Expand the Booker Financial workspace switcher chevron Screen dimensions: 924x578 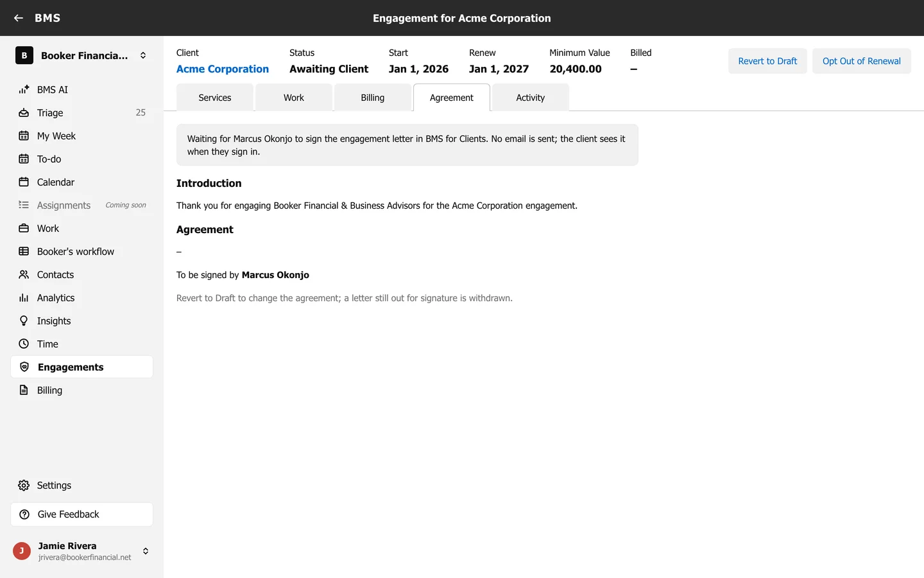(x=143, y=55)
